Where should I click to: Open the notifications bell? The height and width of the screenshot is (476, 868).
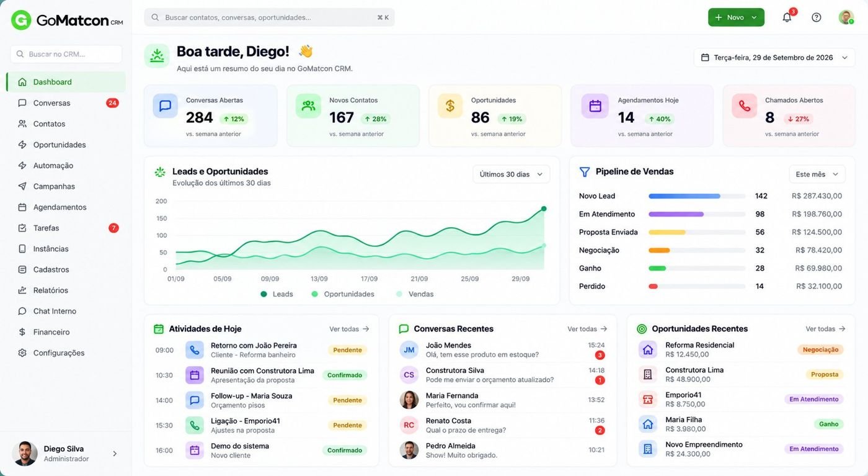click(x=787, y=17)
